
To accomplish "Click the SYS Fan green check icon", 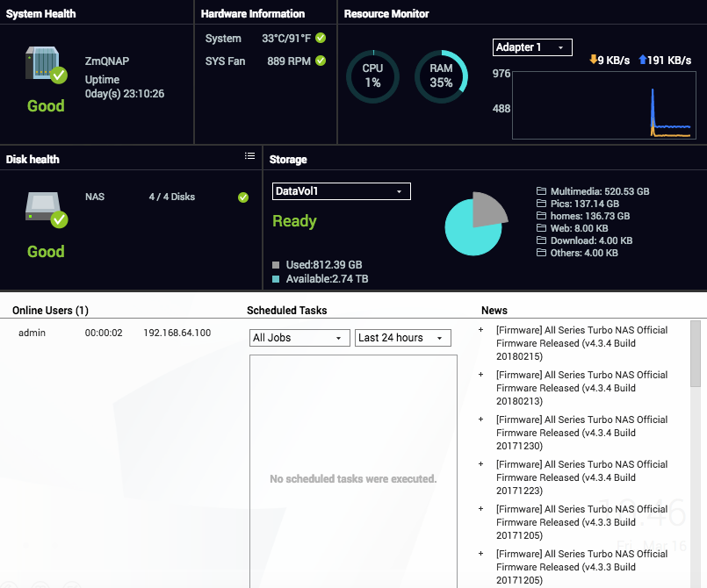I will [321, 61].
